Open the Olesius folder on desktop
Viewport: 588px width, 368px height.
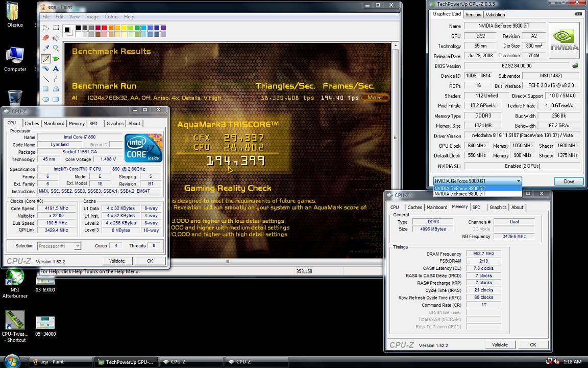click(x=15, y=15)
